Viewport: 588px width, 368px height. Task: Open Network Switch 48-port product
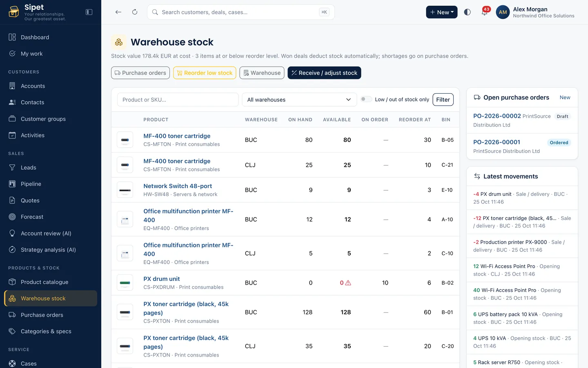tap(178, 186)
